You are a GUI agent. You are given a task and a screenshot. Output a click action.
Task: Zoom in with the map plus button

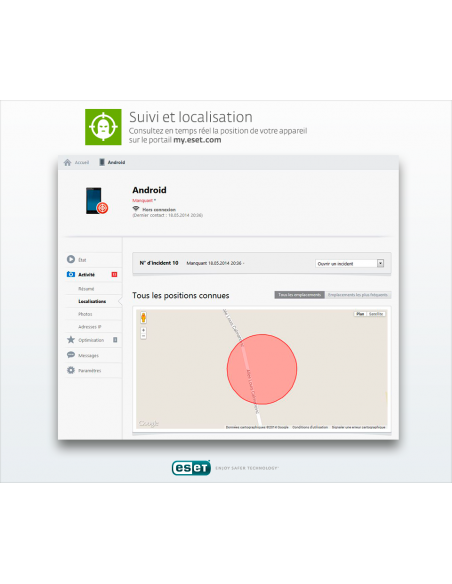[x=143, y=330]
